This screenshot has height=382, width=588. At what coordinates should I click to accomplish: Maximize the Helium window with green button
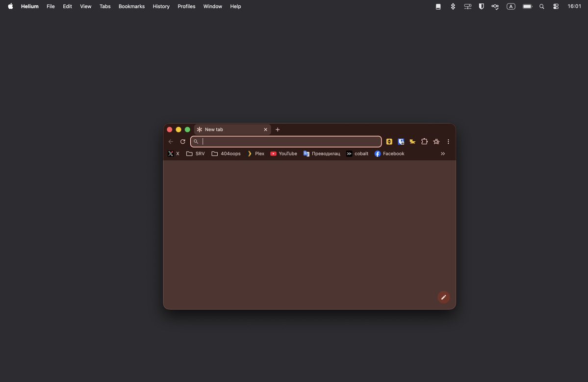pyautogui.click(x=187, y=129)
